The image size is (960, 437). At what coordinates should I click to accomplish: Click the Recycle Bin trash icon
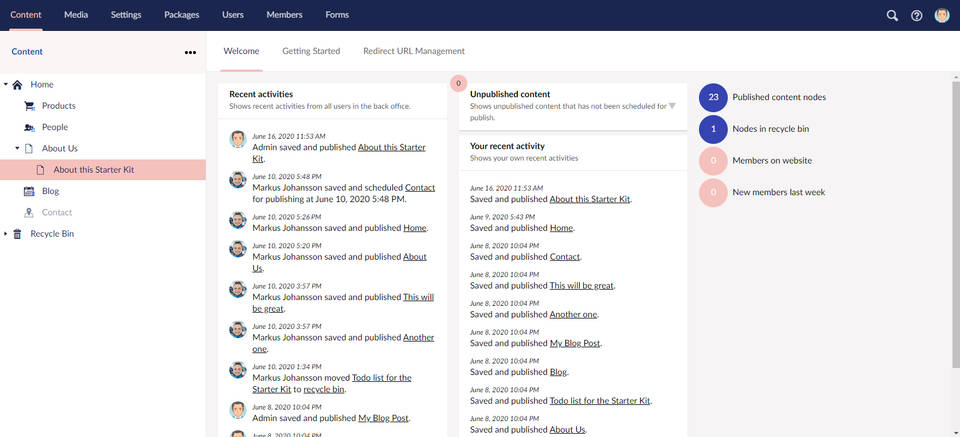[x=17, y=234]
